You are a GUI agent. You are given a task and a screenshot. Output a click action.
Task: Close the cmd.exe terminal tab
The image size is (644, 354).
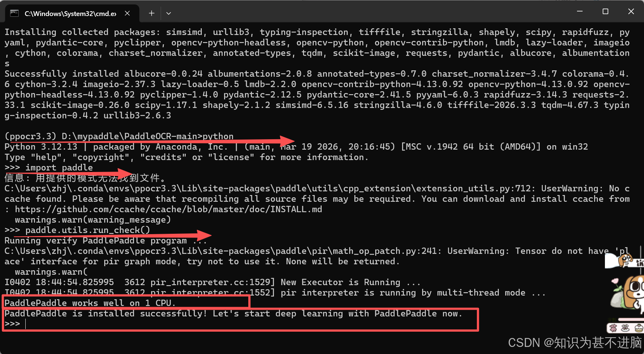127,13
